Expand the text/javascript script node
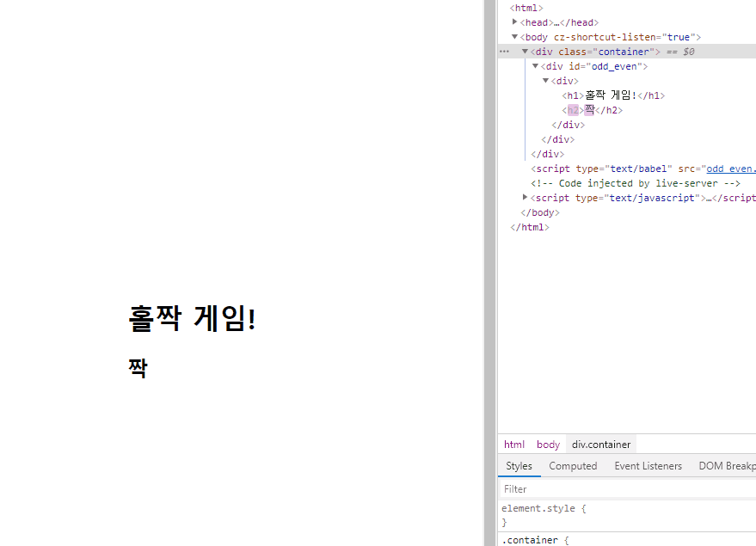The width and height of the screenshot is (756, 546). (525, 197)
